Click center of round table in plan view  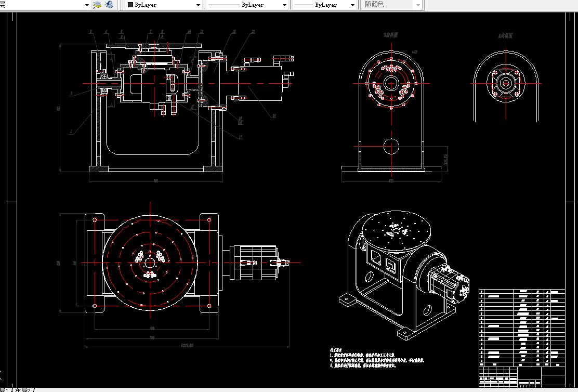pyautogui.click(x=150, y=263)
